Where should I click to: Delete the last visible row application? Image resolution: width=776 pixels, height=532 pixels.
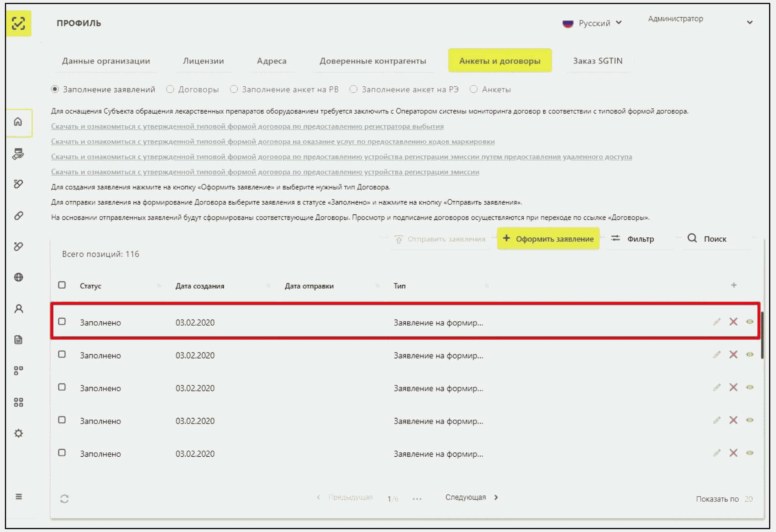(733, 453)
